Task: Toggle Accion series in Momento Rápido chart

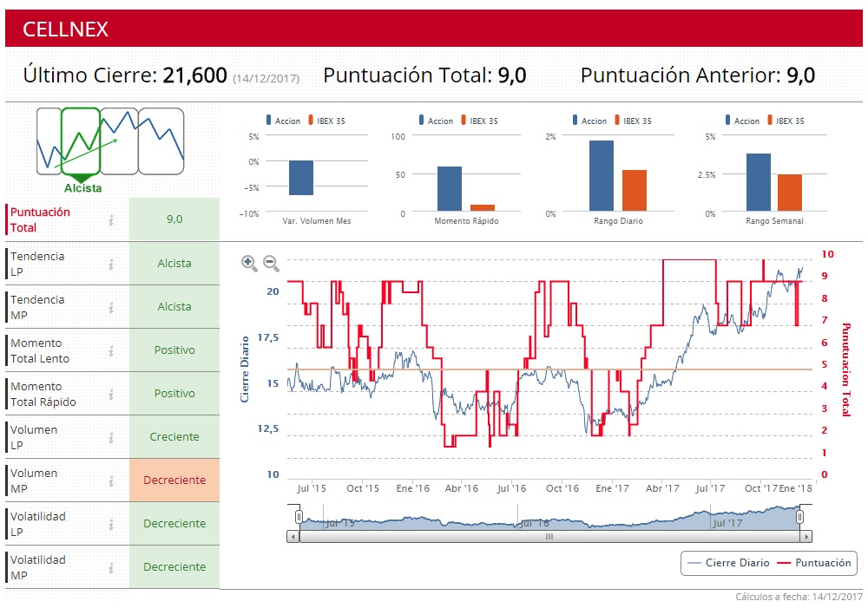Action: [x=436, y=121]
